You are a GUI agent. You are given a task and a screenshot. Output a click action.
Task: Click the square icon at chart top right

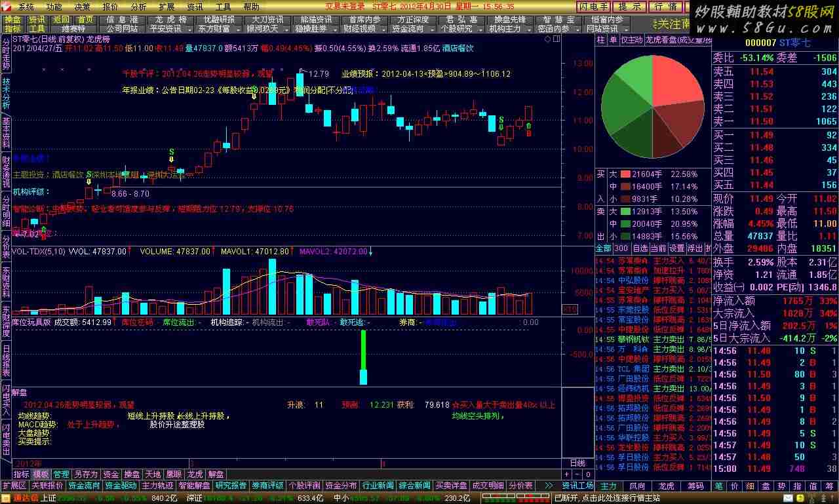556,39
